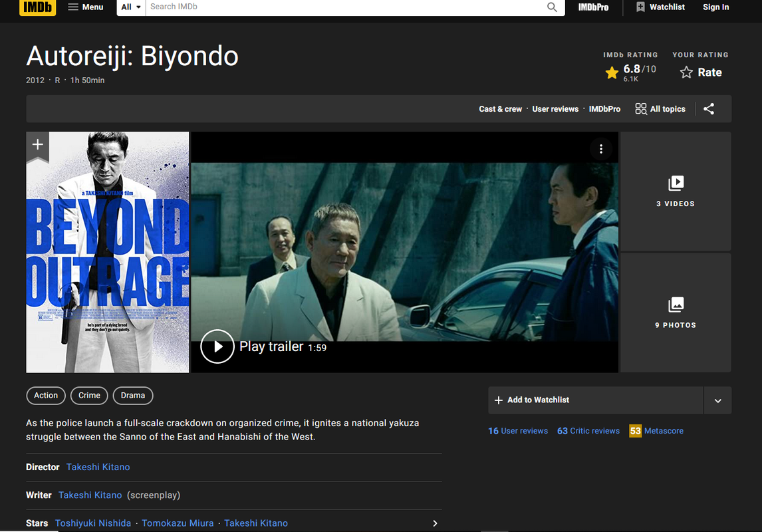Image resolution: width=762 pixels, height=532 pixels.
Task: Click the Sign In link
Action: [x=715, y=7]
